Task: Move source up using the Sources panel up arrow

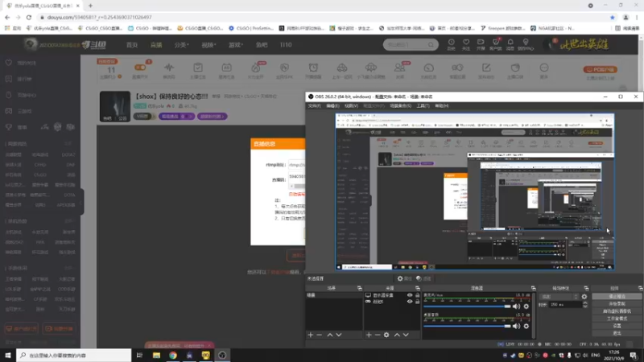Action: (x=397, y=335)
